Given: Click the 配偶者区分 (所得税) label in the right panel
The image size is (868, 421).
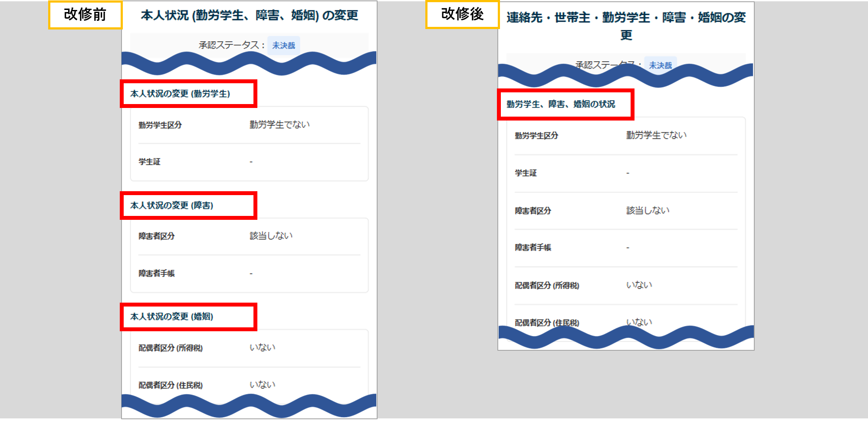Looking at the screenshot, I should [x=547, y=286].
